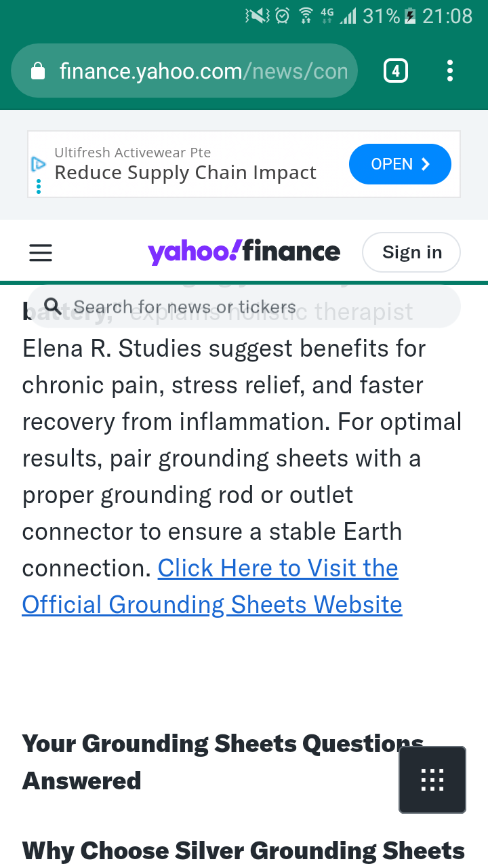Tap the OPEN ad button
This screenshot has width=488, height=868.
point(400,164)
